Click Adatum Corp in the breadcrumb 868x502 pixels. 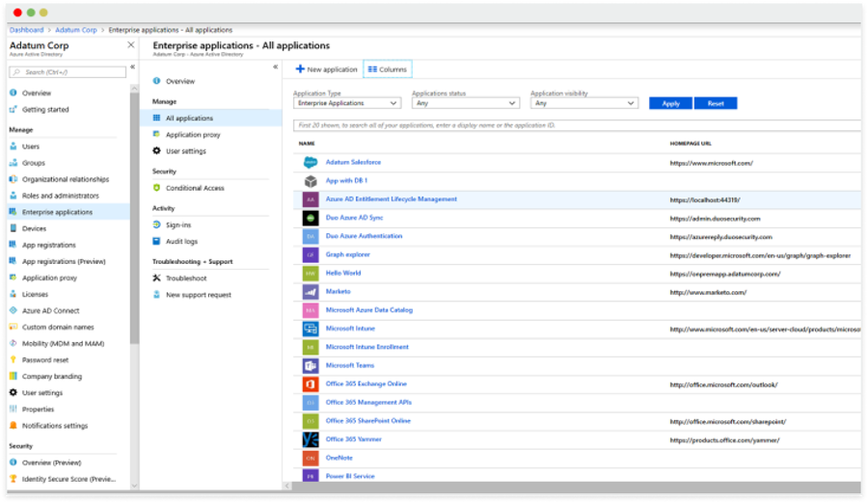coord(76,30)
